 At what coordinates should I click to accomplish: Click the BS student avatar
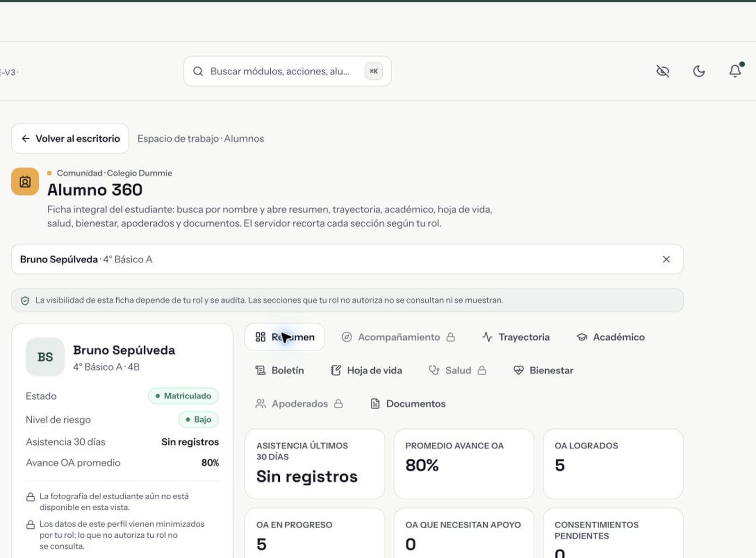click(x=45, y=357)
